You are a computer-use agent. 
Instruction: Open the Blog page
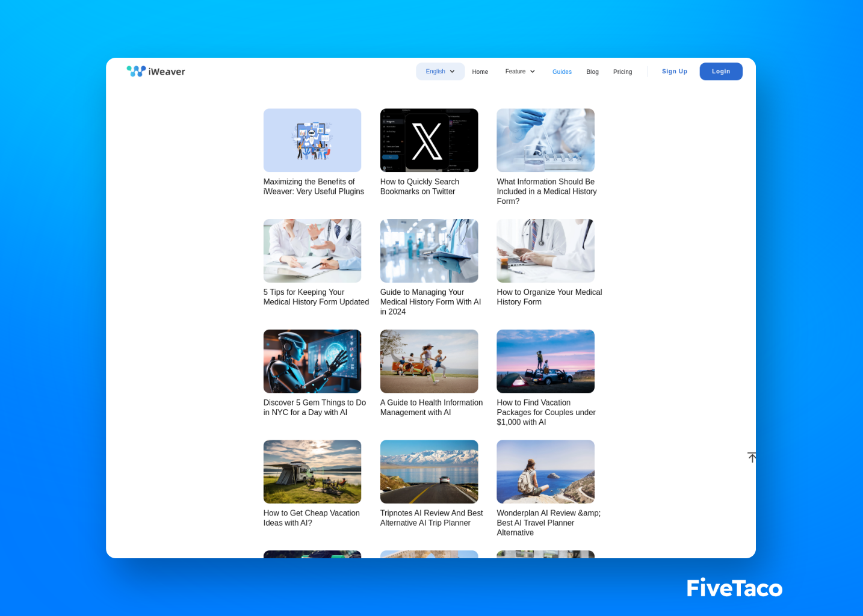[592, 72]
